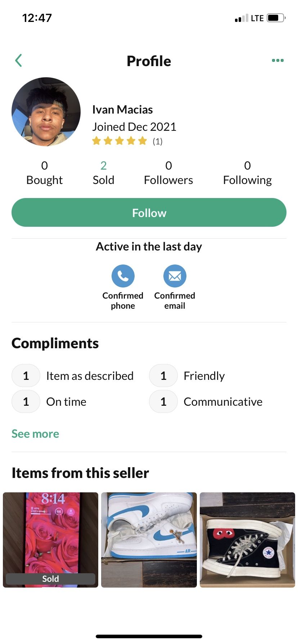
Task: Follow Ivan Macias with the green button
Action: 149,212
